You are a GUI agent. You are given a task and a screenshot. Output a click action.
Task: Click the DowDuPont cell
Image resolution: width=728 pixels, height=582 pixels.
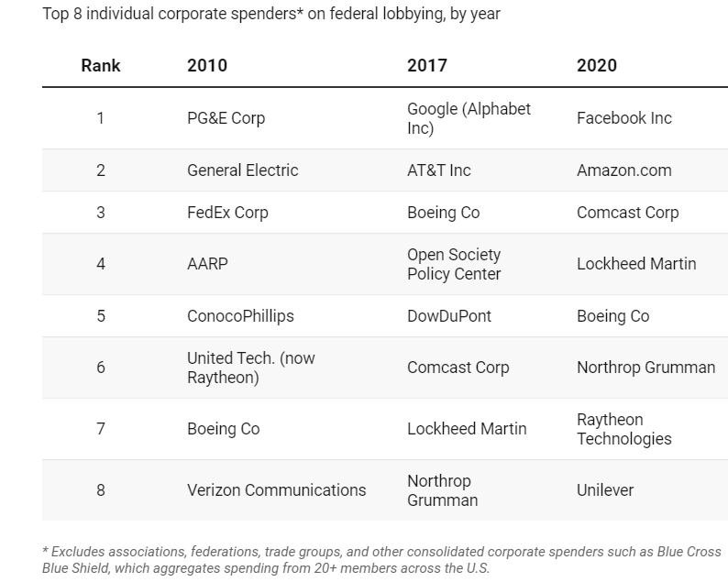pos(448,316)
